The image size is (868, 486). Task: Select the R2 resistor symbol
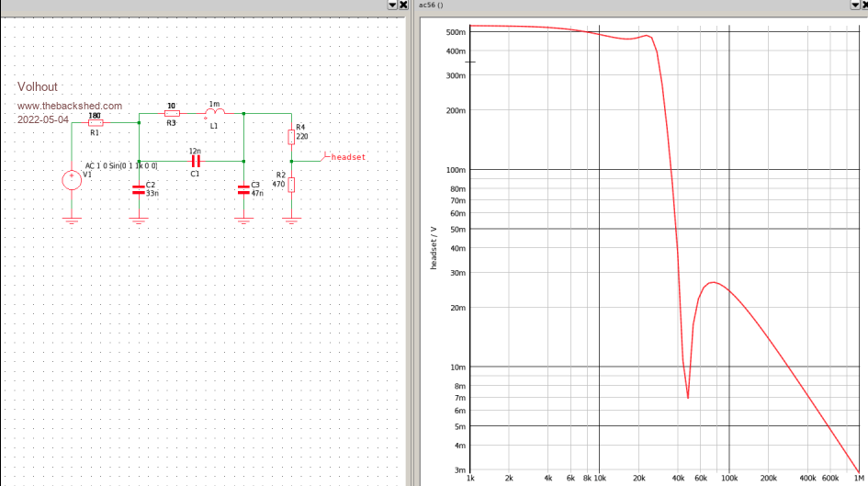[x=291, y=185]
